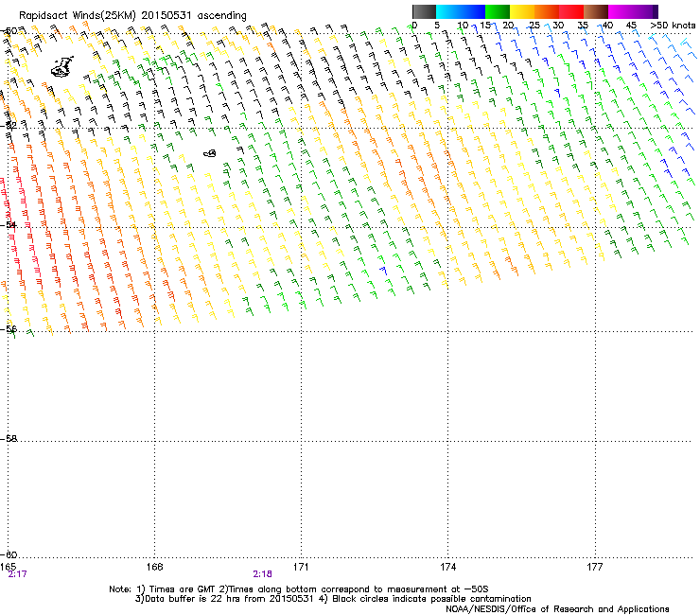The width and height of the screenshot is (700, 615).
Task: Click the '0' legend scale label
Action: point(414,26)
